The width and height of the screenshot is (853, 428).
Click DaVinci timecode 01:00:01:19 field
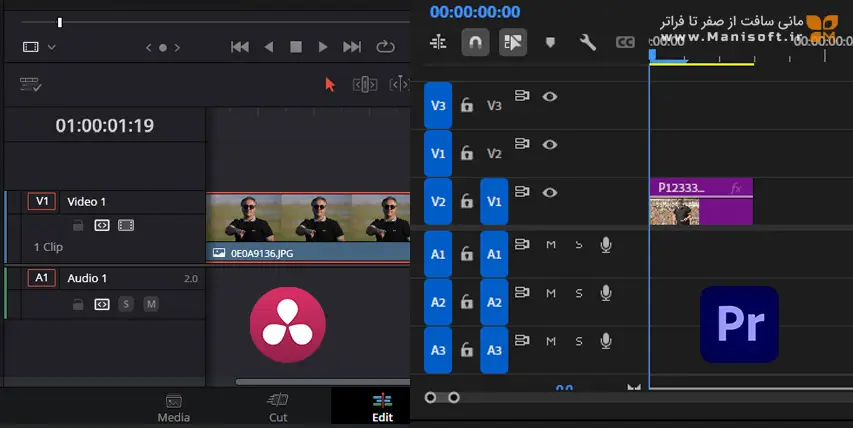coord(104,126)
